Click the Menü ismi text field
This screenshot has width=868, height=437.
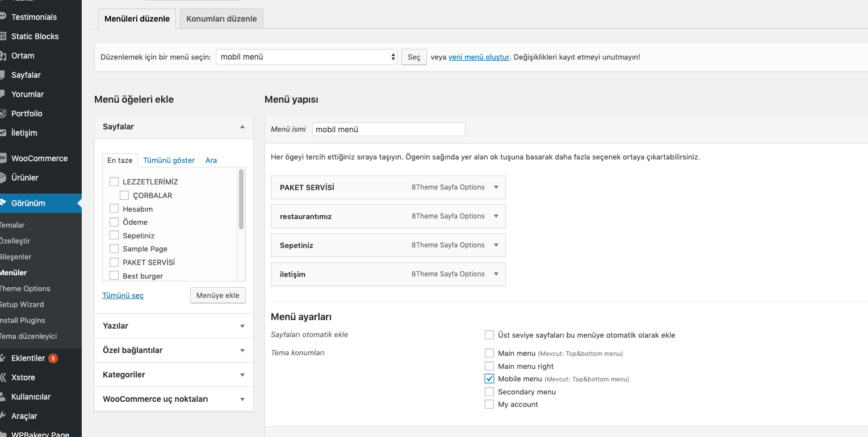(x=388, y=129)
